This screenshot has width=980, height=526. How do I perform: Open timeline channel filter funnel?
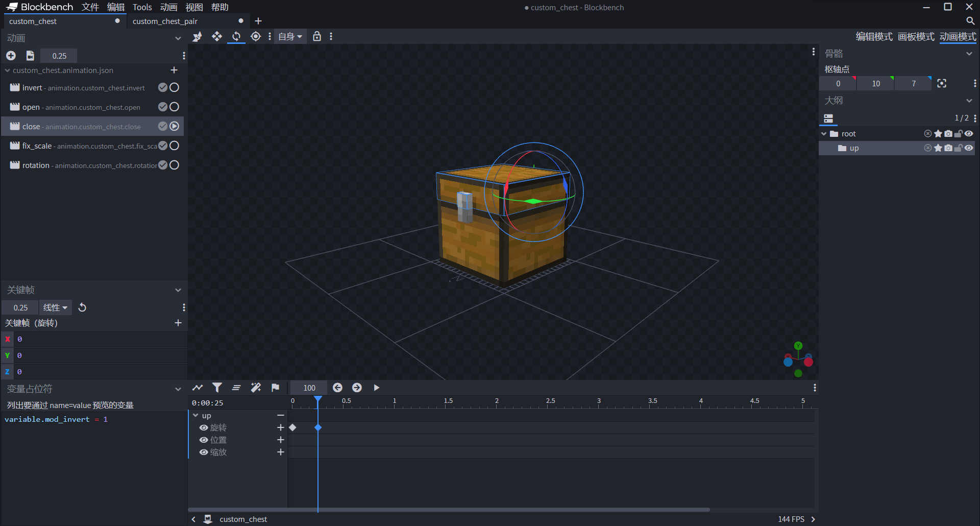click(217, 388)
